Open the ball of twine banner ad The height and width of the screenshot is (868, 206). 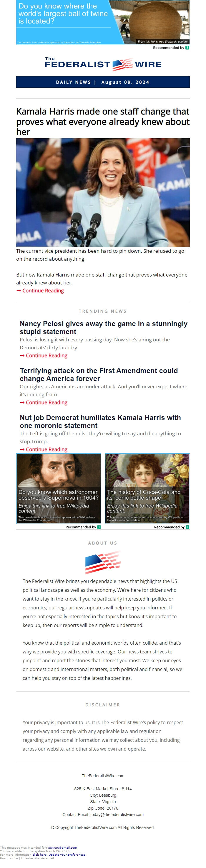click(103, 22)
